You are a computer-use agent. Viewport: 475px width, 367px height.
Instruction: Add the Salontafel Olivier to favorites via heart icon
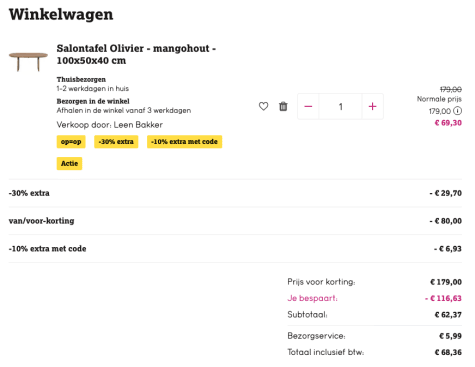click(263, 106)
